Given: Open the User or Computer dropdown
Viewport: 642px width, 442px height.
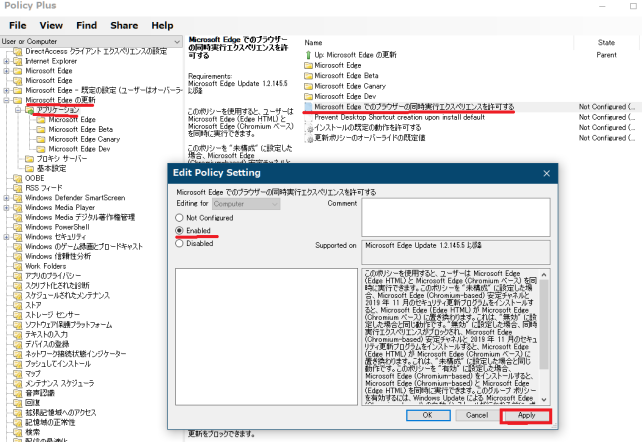Looking at the screenshot, I should pos(91,41).
